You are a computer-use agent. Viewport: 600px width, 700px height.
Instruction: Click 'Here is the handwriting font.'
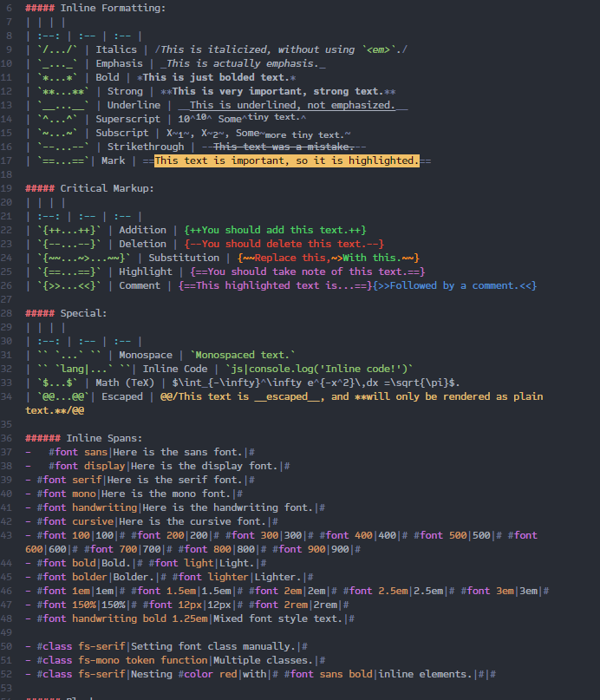pyautogui.click(x=228, y=507)
